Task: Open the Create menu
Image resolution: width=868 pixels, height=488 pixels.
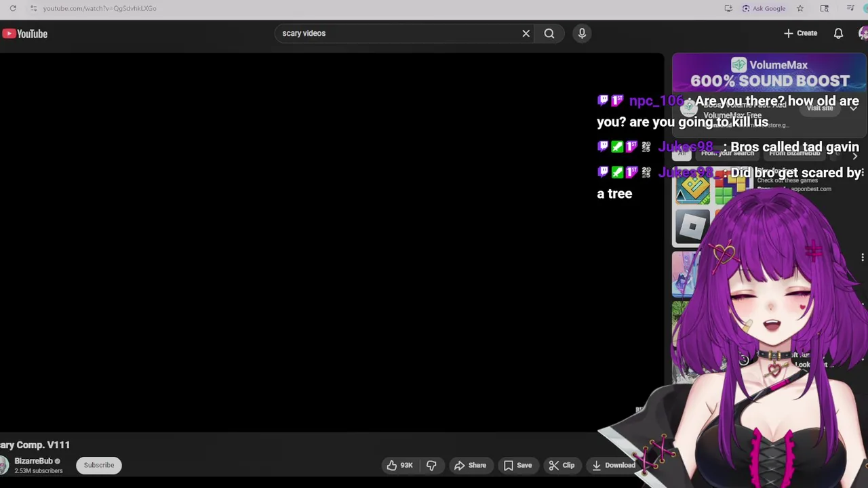Action: [x=800, y=33]
